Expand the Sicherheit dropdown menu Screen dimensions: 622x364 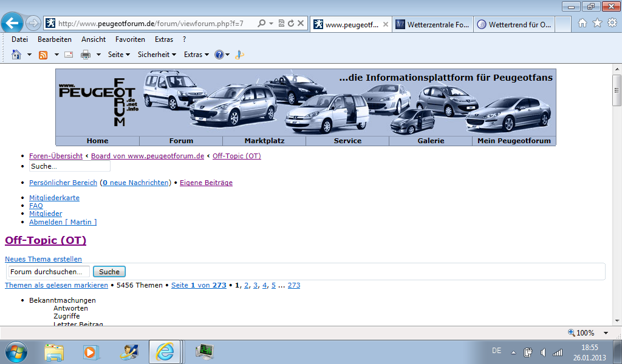click(x=157, y=55)
